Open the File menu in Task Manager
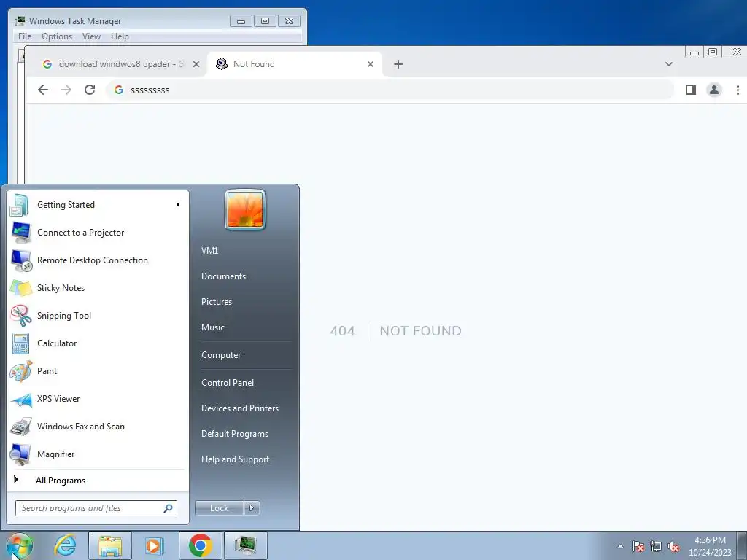This screenshot has width=747, height=560. click(x=25, y=36)
